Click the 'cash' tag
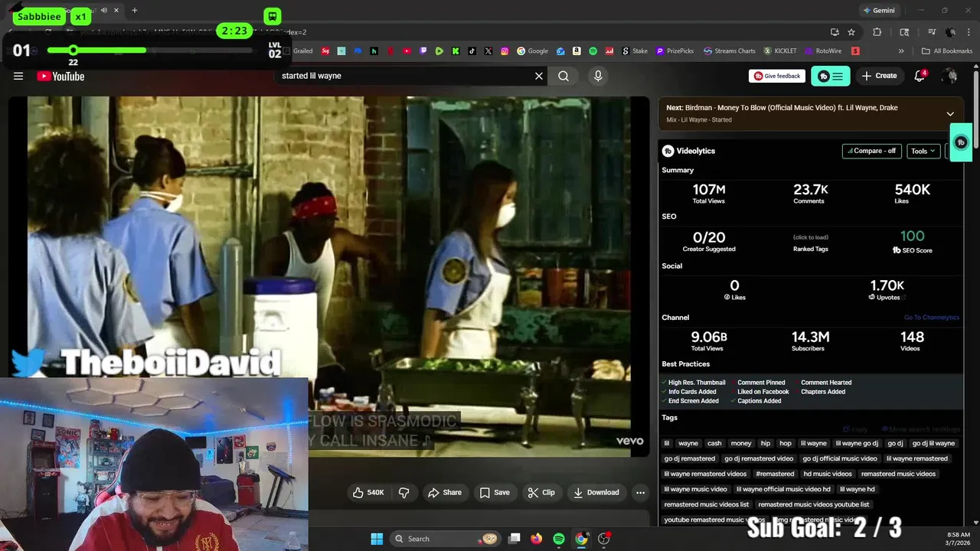Viewport: 980px width, 551px height. point(714,443)
